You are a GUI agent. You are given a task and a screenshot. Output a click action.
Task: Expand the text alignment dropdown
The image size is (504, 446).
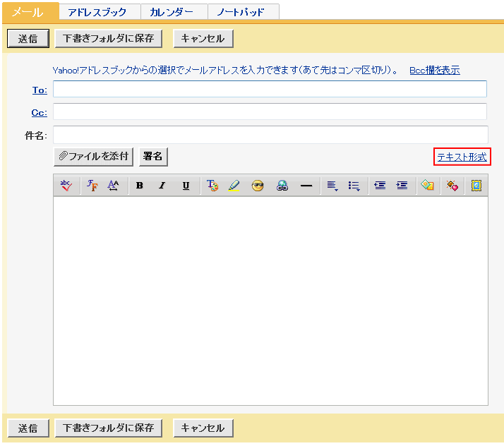tap(332, 186)
